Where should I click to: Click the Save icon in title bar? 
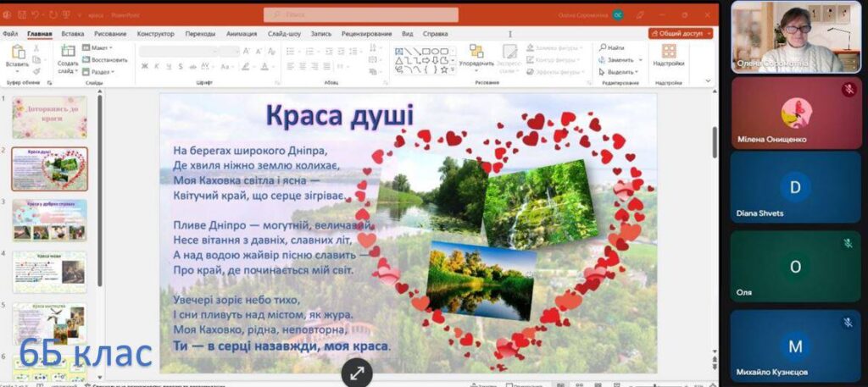click(20, 15)
